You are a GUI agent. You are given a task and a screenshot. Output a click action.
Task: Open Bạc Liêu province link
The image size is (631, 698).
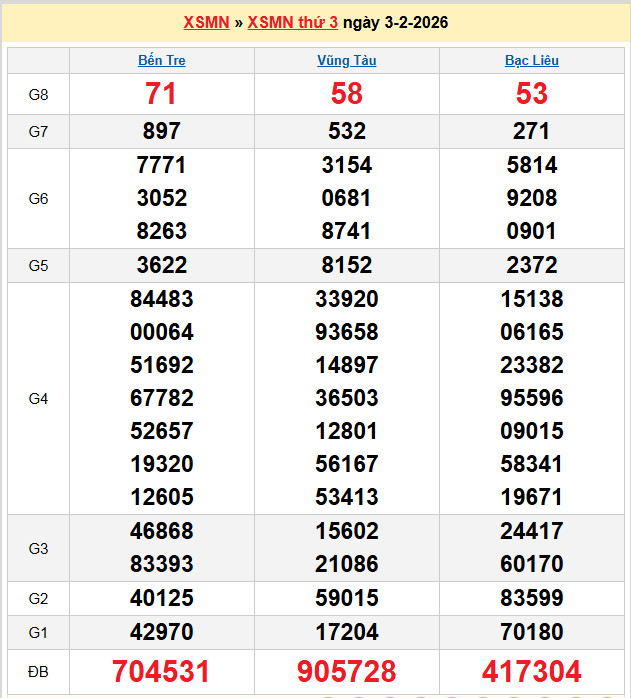coord(531,60)
